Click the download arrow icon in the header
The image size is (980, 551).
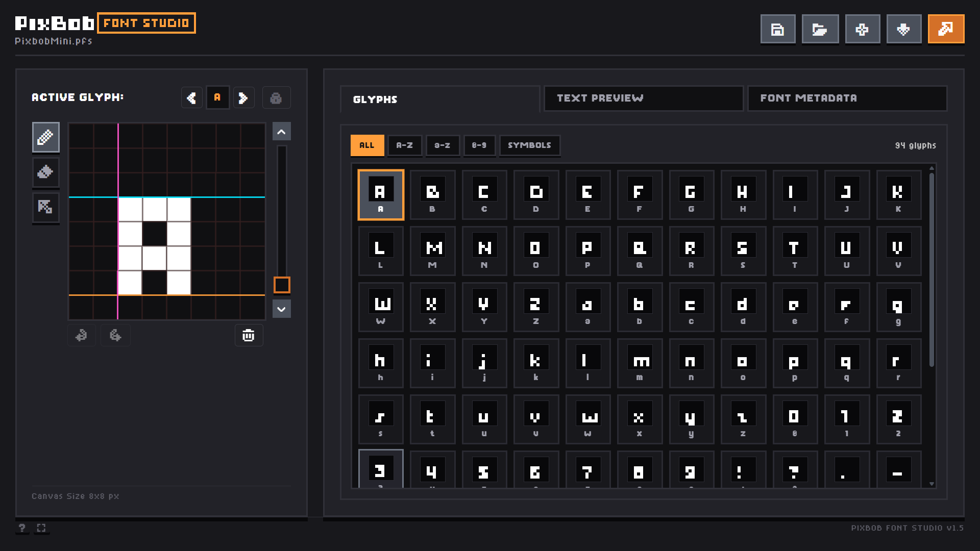(903, 29)
